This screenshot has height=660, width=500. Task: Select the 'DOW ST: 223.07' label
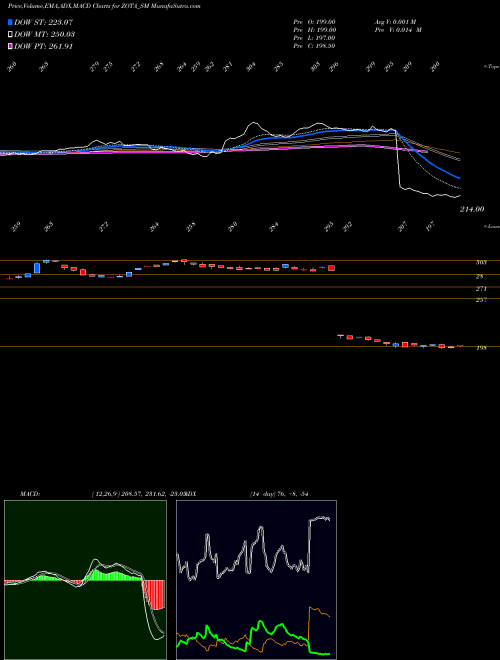[x=43, y=22]
